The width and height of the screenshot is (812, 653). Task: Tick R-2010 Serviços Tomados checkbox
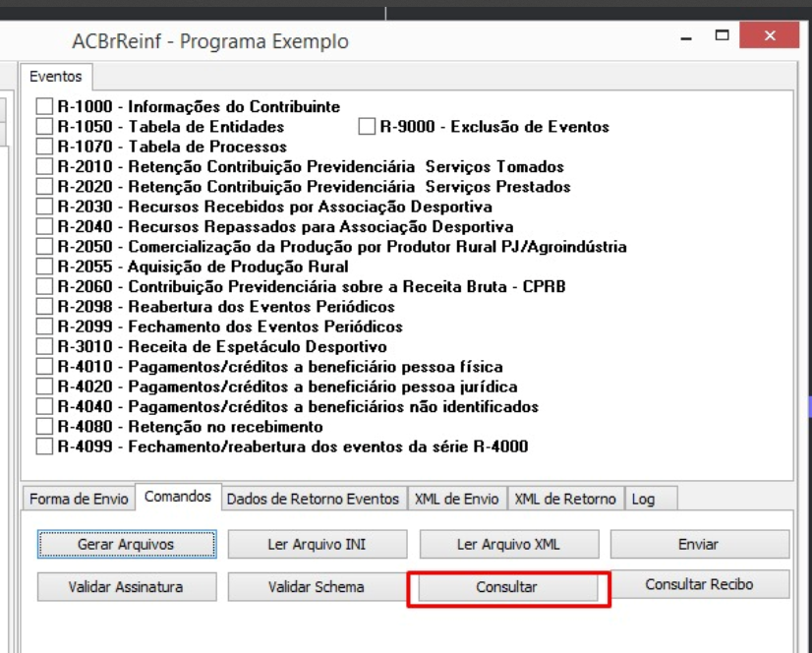[44, 166]
